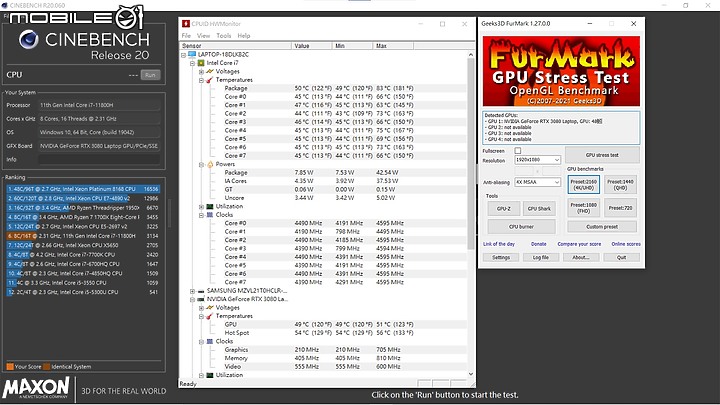Open the HWMonitor Tools menu
Image resolution: width=720 pixels, height=405 pixels.
coord(224,35)
